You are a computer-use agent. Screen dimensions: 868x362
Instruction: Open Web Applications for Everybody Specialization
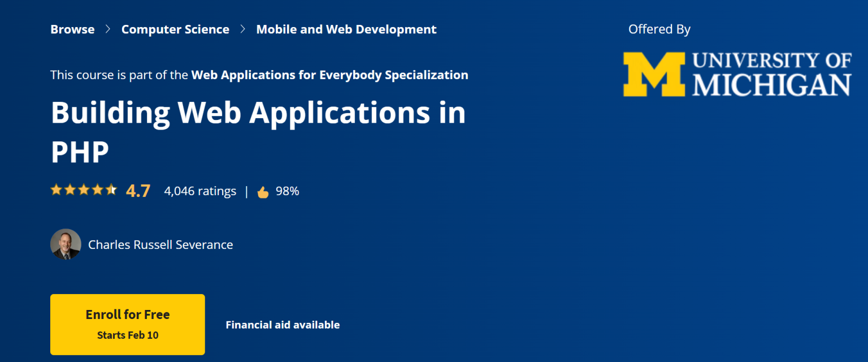[x=329, y=75]
